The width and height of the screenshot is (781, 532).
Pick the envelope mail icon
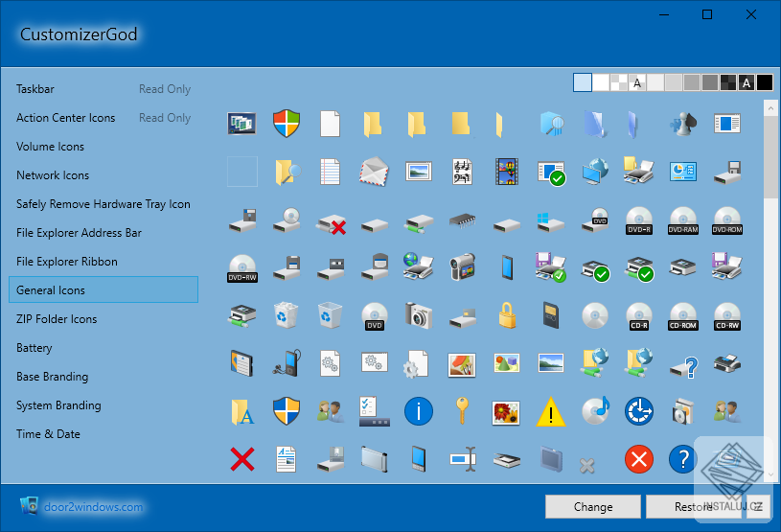point(374,172)
